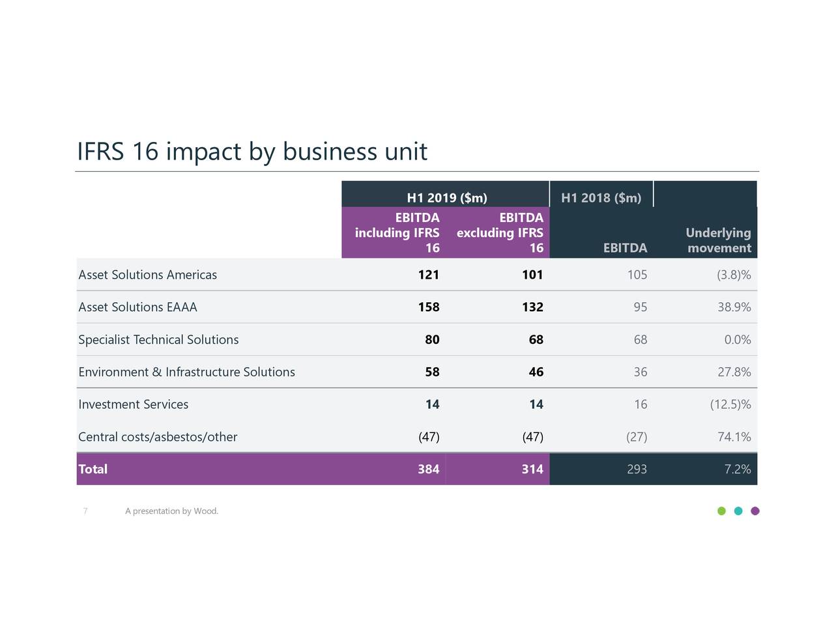Click the purple dot in the footer

click(755, 511)
